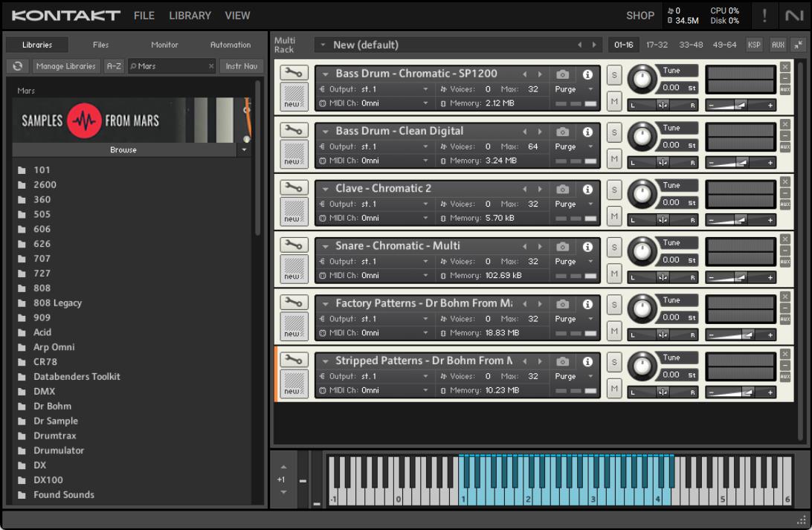Open the New (default) multi rack dropdown

(x=323, y=45)
